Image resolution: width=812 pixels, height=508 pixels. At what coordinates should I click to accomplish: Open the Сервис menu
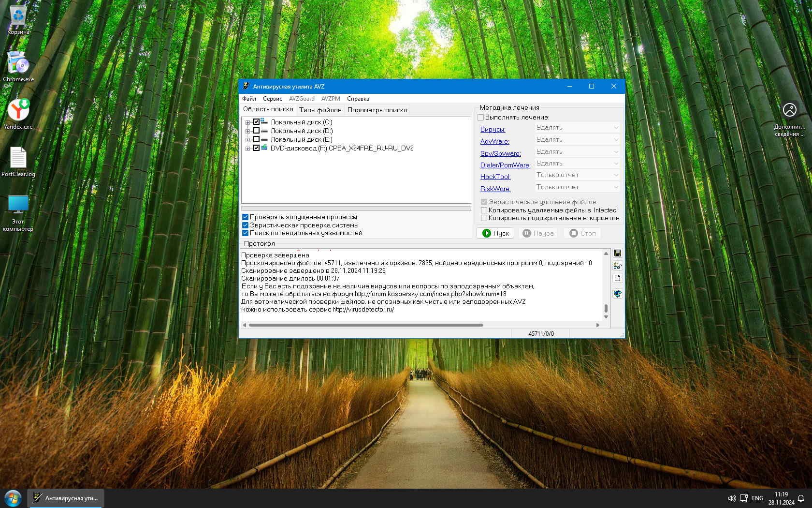point(272,99)
